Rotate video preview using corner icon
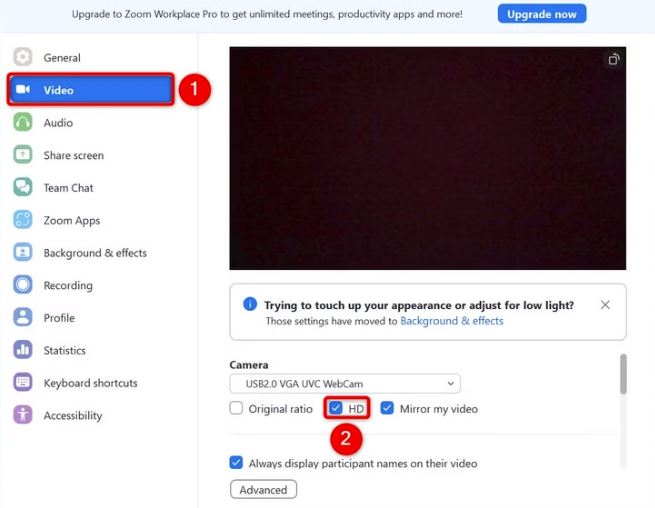This screenshot has height=508, width=655. [613, 60]
